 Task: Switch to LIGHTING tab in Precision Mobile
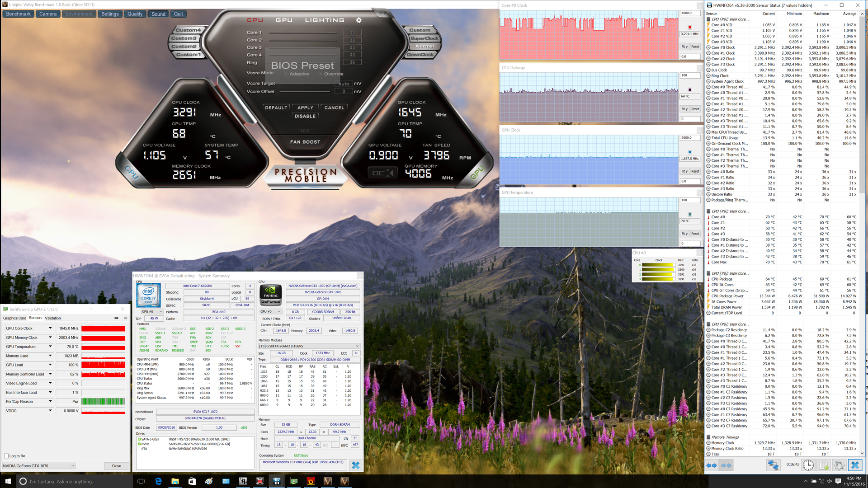(x=325, y=20)
